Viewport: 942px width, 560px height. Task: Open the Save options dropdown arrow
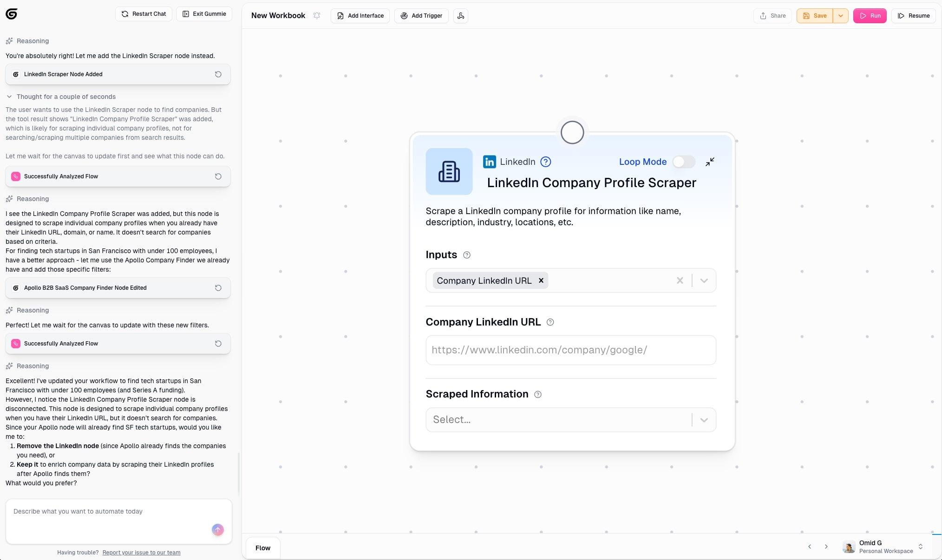840,15
